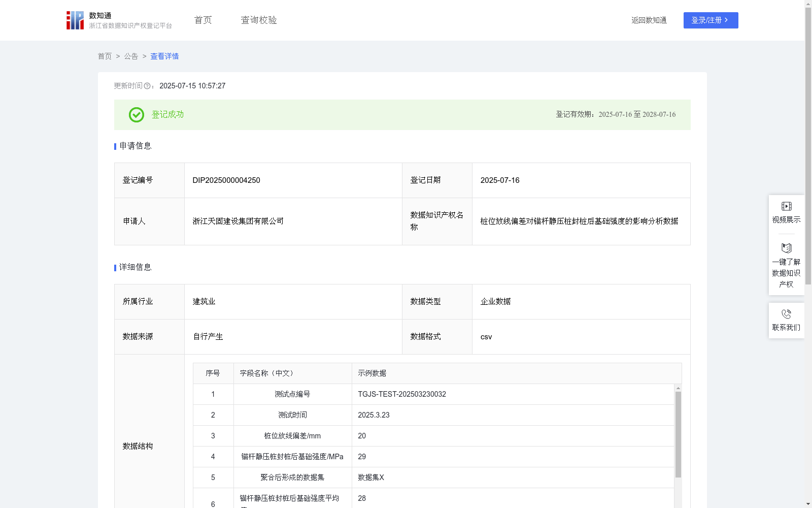Click the 详细信息 section heading
This screenshot has height=508, width=812.
[x=136, y=268]
